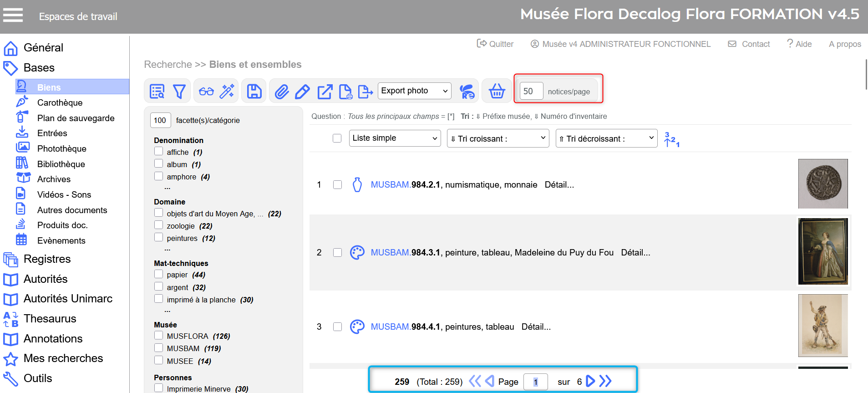Click the pencil edit icon
Image resolution: width=868 pixels, height=393 pixels.
pyautogui.click(x=302, y=92)
